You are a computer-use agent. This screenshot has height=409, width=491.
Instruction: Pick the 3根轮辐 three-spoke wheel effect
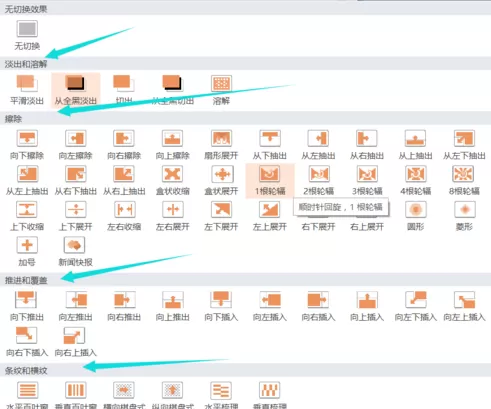point(367,181)
